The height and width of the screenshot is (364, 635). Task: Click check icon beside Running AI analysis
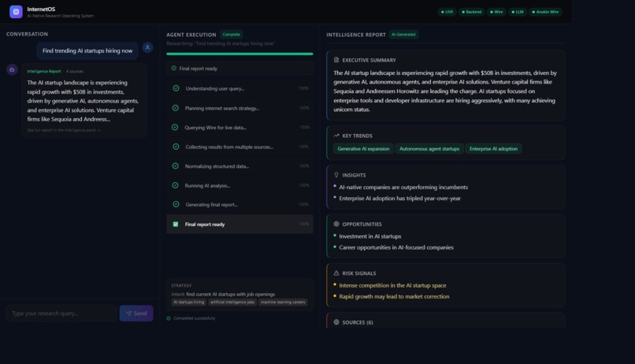pyautogui.click(x=175, y=185)
